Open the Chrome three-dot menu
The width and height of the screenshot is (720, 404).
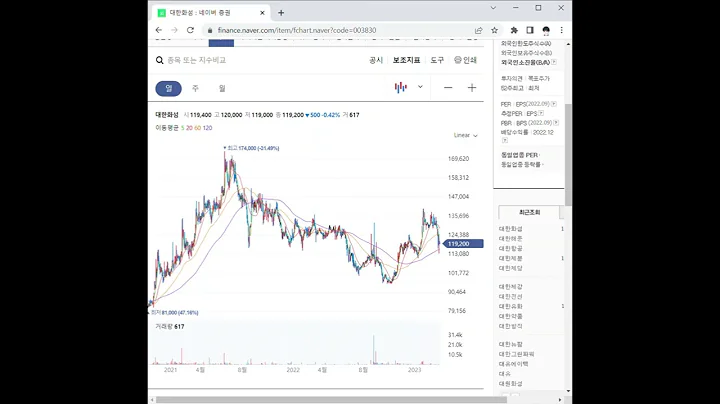[x=562, y=30]
